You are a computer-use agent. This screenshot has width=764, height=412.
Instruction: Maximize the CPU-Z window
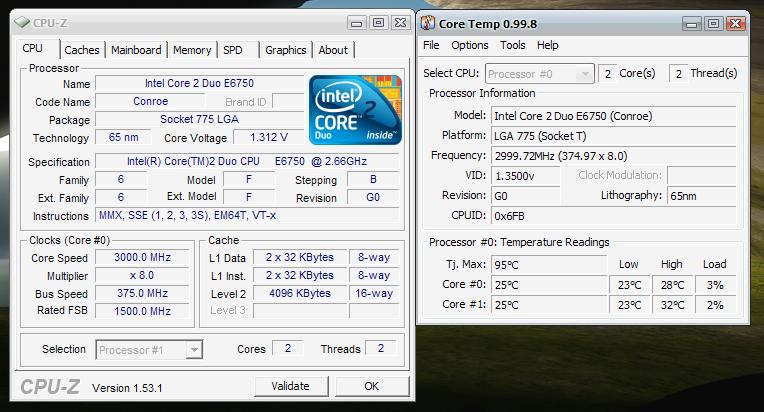pos(379,23)
